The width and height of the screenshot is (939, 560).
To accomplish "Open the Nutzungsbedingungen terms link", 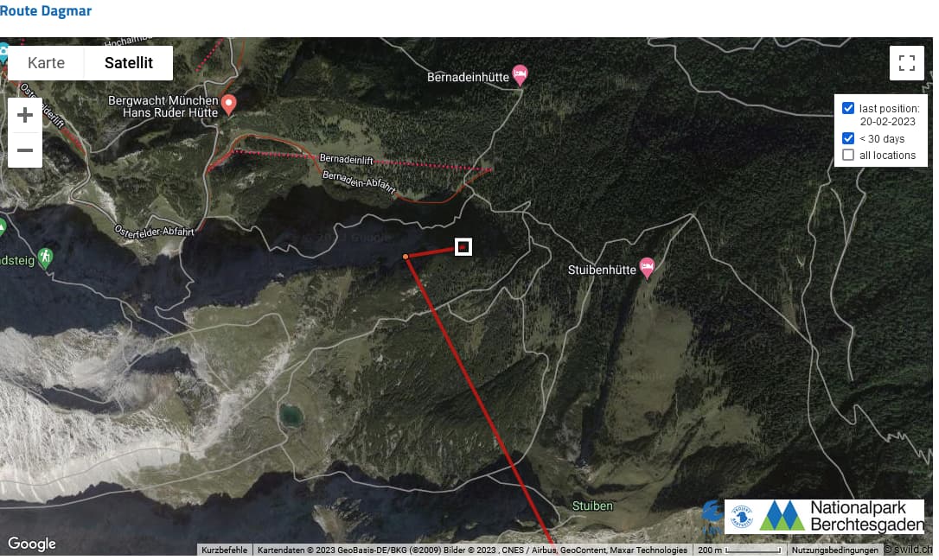I will (834, 550).
